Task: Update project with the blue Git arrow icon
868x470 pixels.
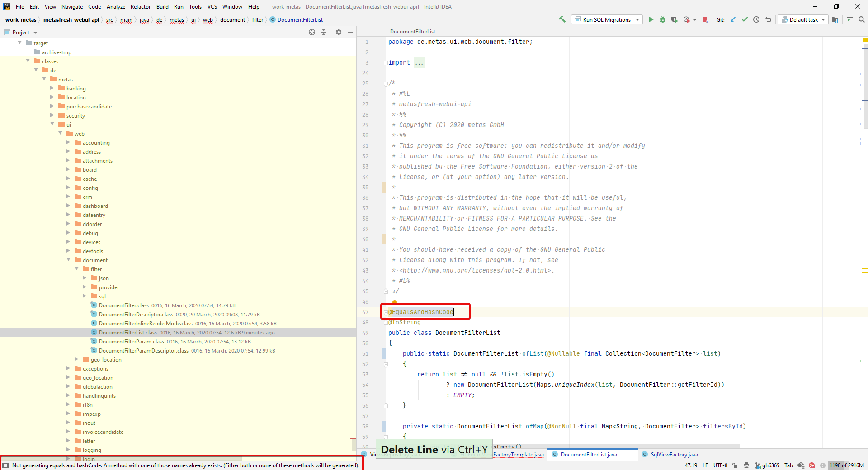Action: coord(732,19)
